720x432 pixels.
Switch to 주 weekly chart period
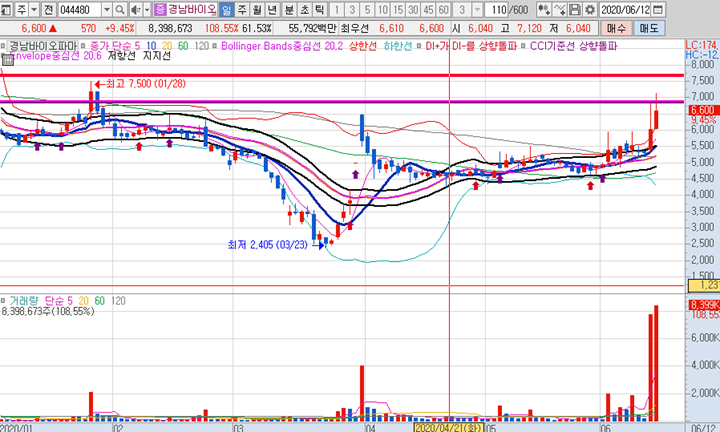[x=242, y=9]
